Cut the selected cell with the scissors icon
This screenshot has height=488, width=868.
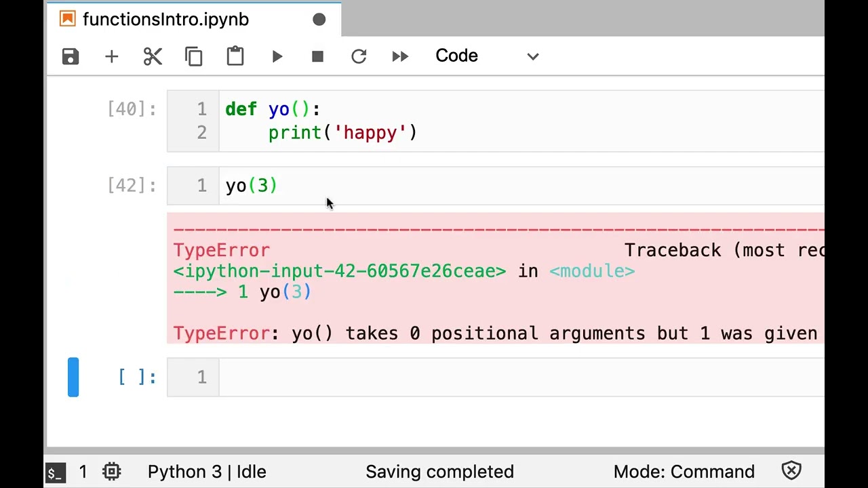(153, 56)
